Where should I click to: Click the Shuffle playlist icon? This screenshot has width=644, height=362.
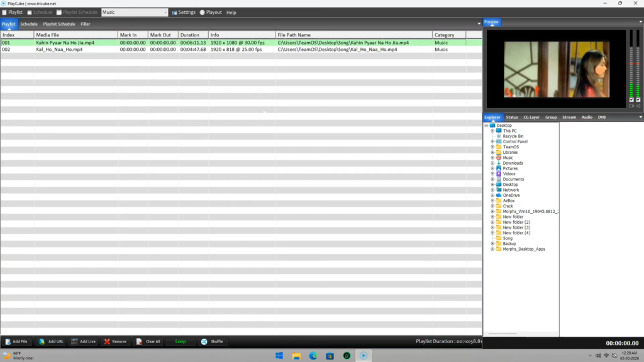pyautogui.click(x=204, y=342)
